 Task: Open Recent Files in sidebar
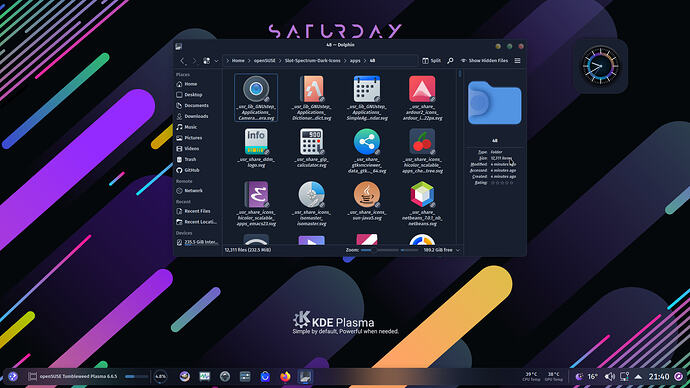pyautogui.click(x=197, y=211)
